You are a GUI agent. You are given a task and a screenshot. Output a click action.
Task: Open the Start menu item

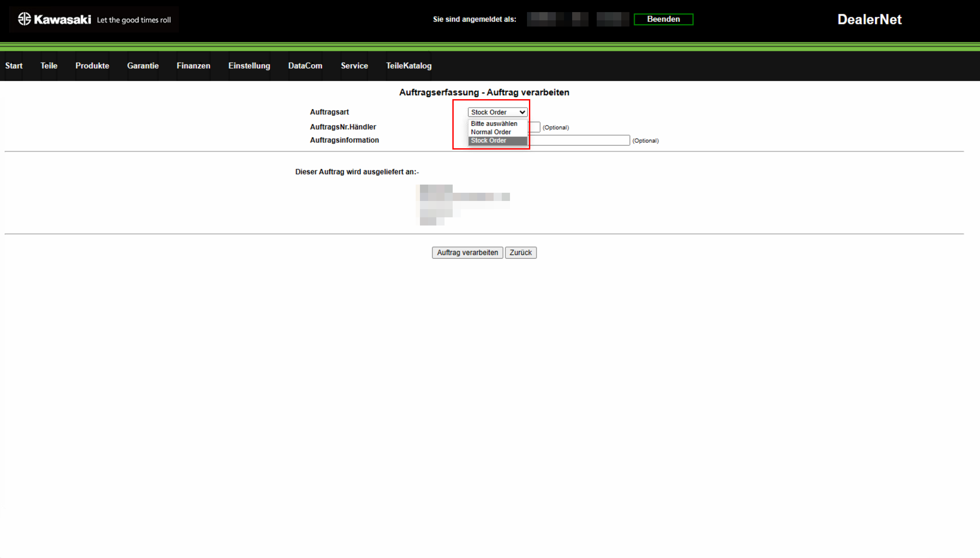[14, 65]
